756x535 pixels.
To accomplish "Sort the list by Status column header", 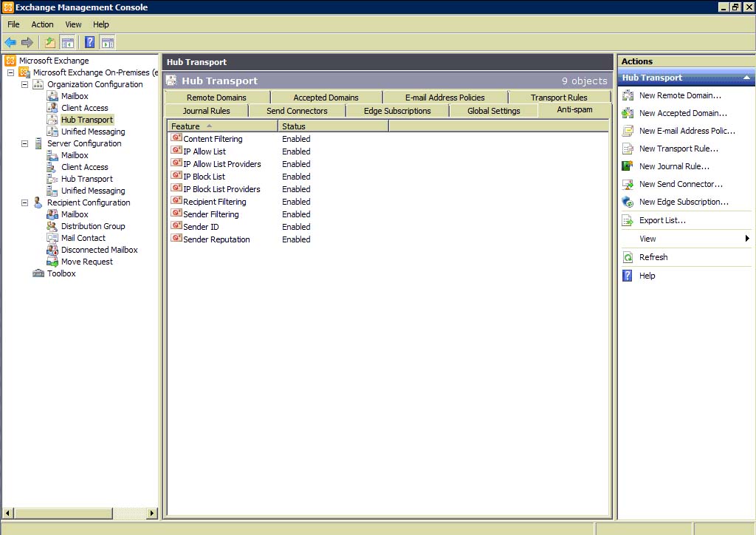I will pyautogui.click(x=333, y=126).
